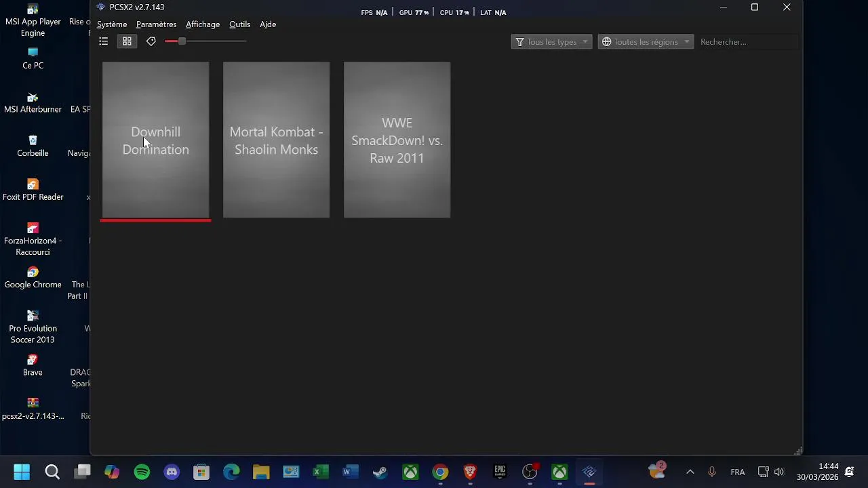Screen dimensions: 868x488
Task: Open Spotify from taskbar
Action: (x=142, y=472)
